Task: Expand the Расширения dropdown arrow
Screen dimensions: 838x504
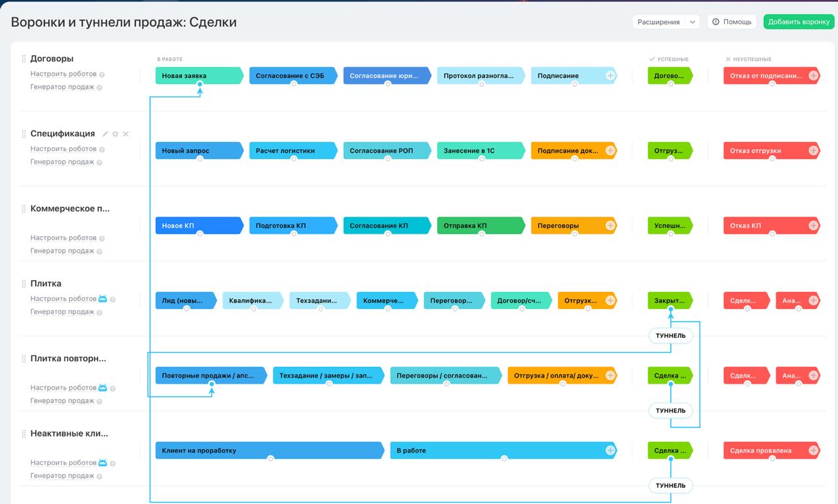Action: click(x=693, y=22)
